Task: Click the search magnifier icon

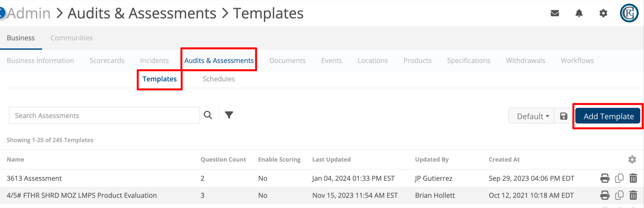Action: 208,115
